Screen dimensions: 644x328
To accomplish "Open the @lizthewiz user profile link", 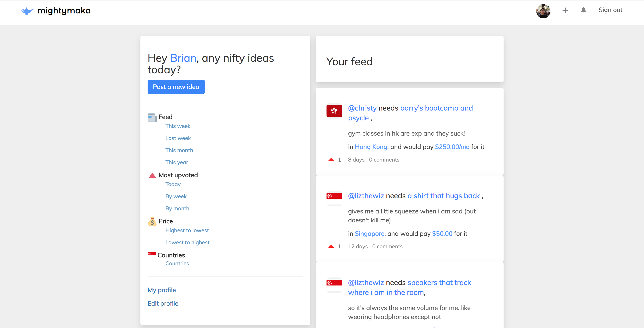I will coord(366,196).
